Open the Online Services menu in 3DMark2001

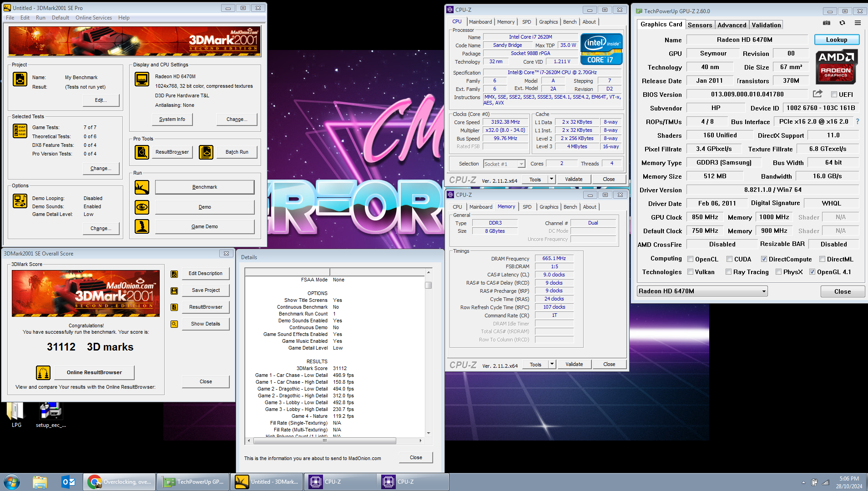(x=94, y=18)
